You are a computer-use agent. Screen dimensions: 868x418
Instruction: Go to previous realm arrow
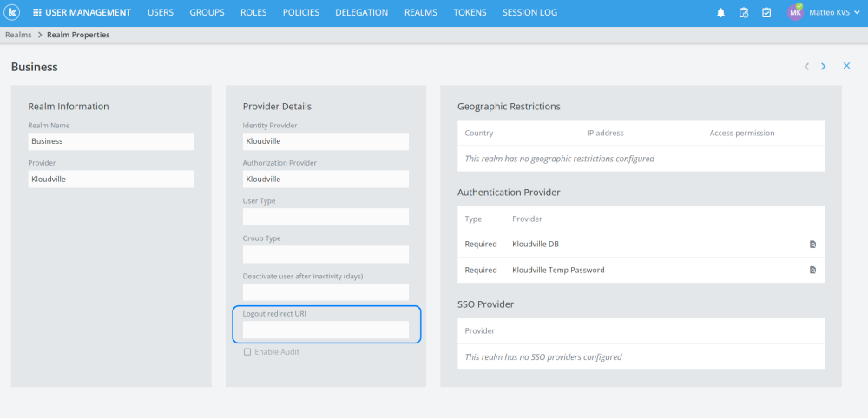[x=806, y=67]
